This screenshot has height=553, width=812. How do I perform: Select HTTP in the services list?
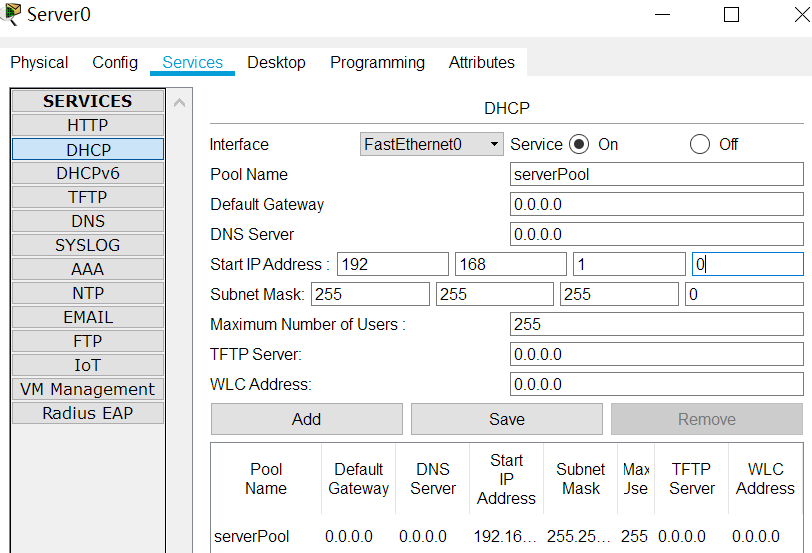pos(88,125)
